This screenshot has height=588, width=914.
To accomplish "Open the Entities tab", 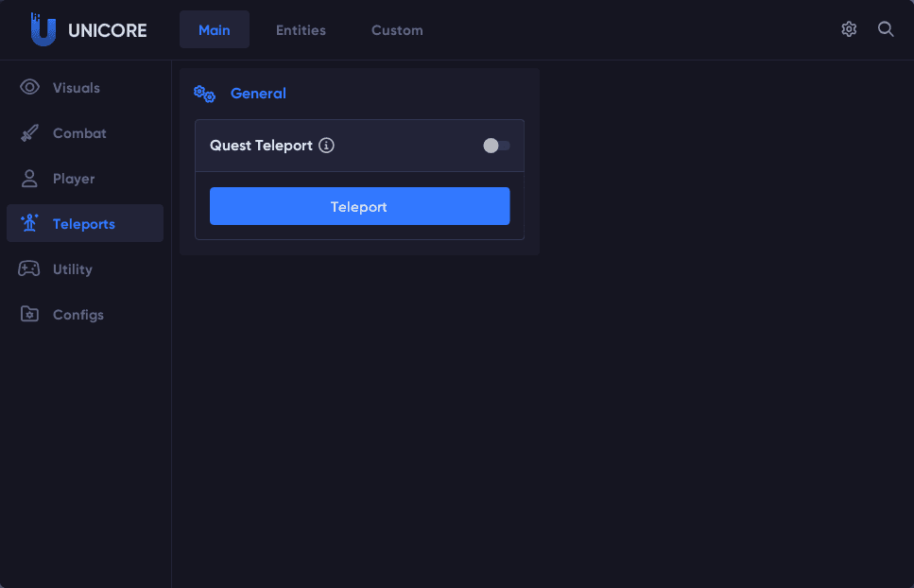I will point(301,30).
